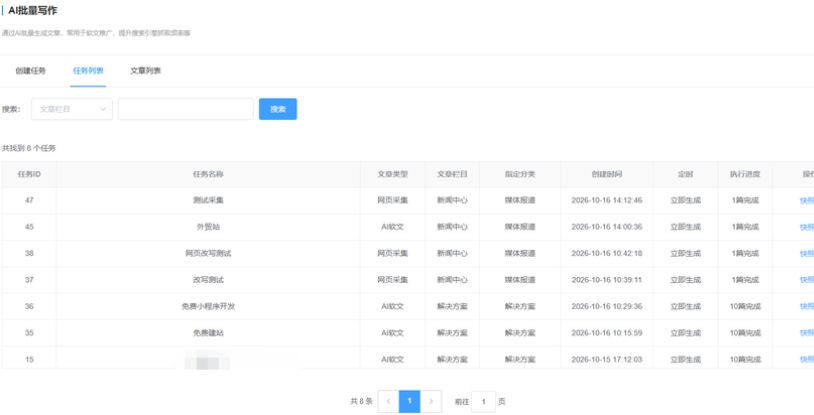This screenshot has height=415, width=814.
Task: Click the 任务ID column header
Action: click(x=29, y=174)
